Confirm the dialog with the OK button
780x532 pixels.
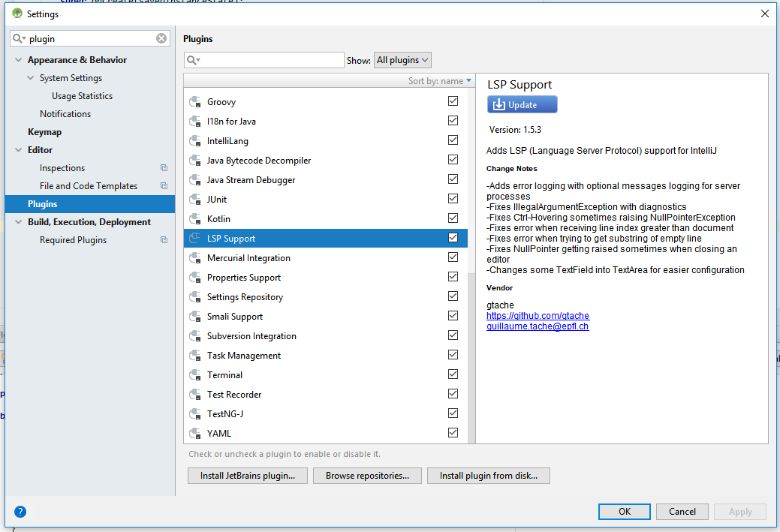click(625, 512)
